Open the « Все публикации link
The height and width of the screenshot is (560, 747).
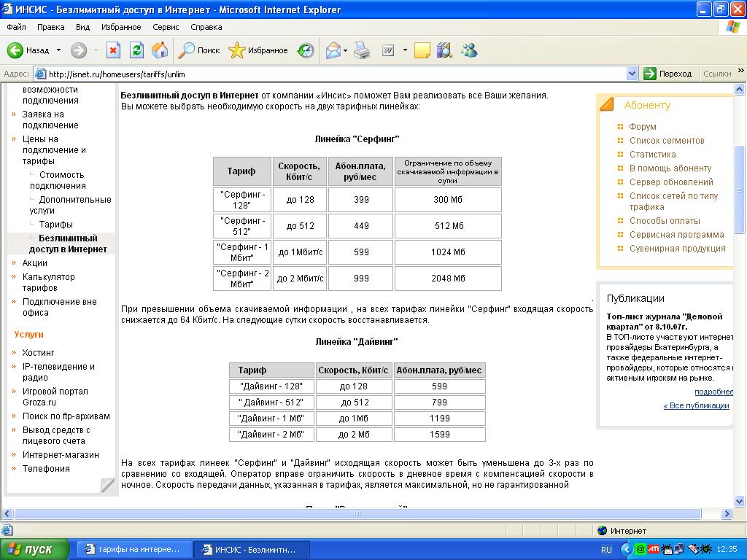pos(696,405)
